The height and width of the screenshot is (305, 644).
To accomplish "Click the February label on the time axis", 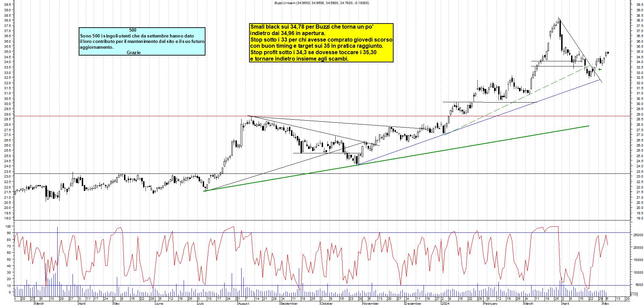I will (491, 303).
